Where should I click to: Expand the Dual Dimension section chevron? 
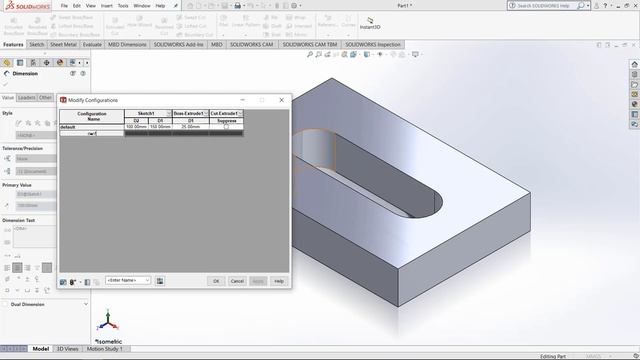pyautogui.click(x=86, y=304)
